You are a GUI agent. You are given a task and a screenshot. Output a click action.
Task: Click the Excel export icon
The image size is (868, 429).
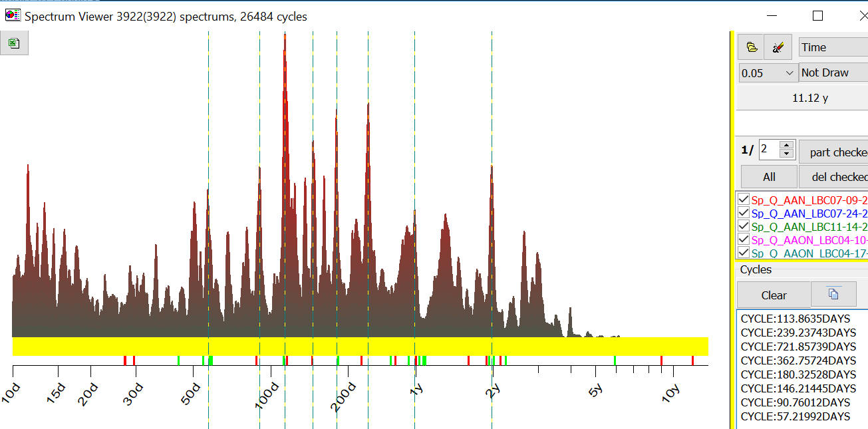pos(14,44)
